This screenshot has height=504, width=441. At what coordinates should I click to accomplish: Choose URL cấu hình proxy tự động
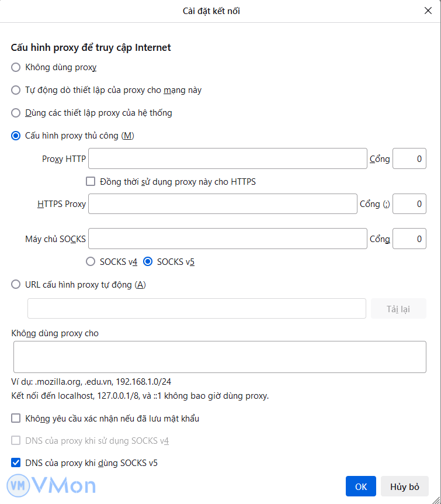[x=16, y=285]
